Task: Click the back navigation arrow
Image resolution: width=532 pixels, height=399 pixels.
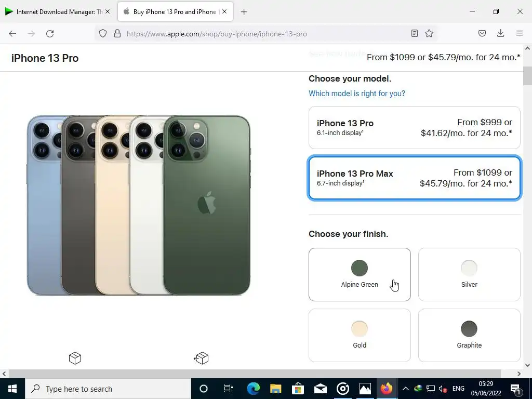Action: (x=12, y=34)
